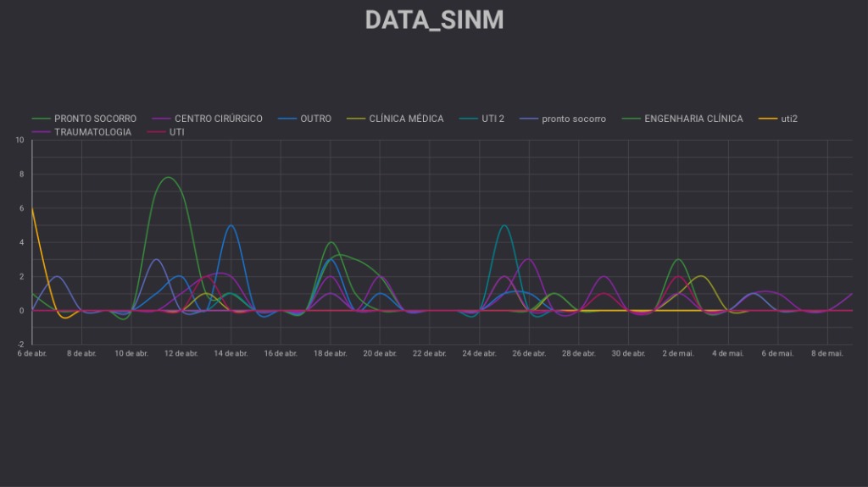The height and width of the screenshot is (487, 868).
Task: Click the teal peak at 25 de abr.
Action: [504, 225]
